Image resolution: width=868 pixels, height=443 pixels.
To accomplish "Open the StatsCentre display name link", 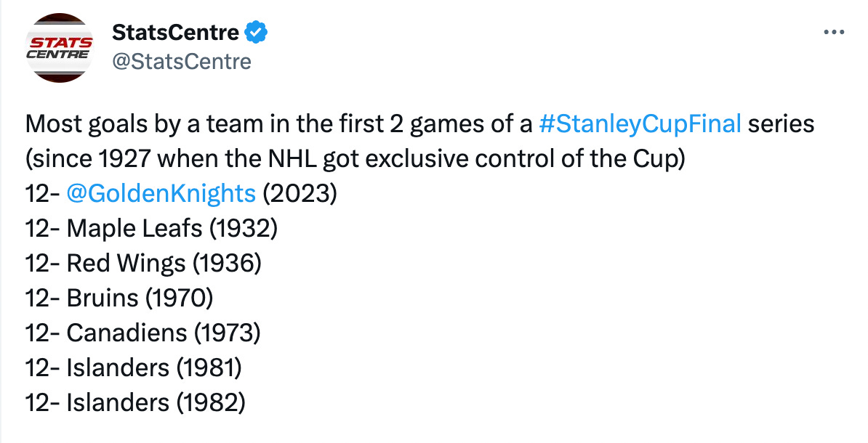I will tap(175, 33).
